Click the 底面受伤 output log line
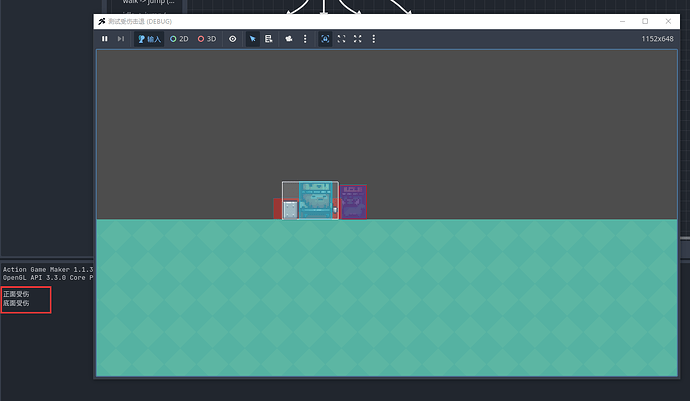690x401 pixels. (16, 304)
